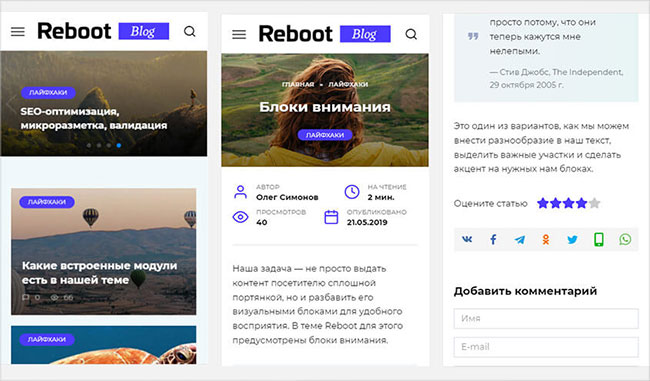Share article on Facebook
Screen dimensions: 650x381
493,239
